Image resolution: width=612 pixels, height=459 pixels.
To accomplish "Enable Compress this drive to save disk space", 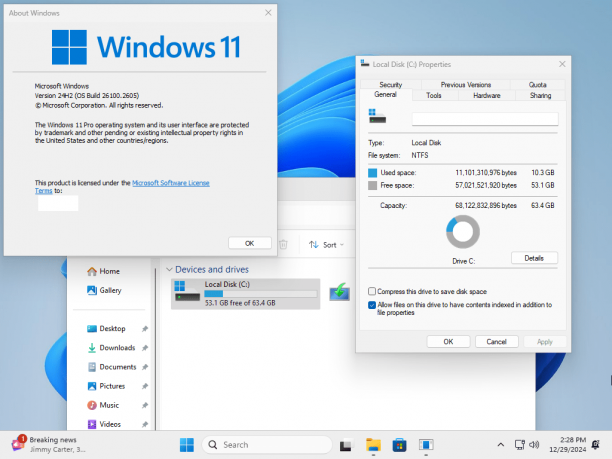I will tap(372, 291).
